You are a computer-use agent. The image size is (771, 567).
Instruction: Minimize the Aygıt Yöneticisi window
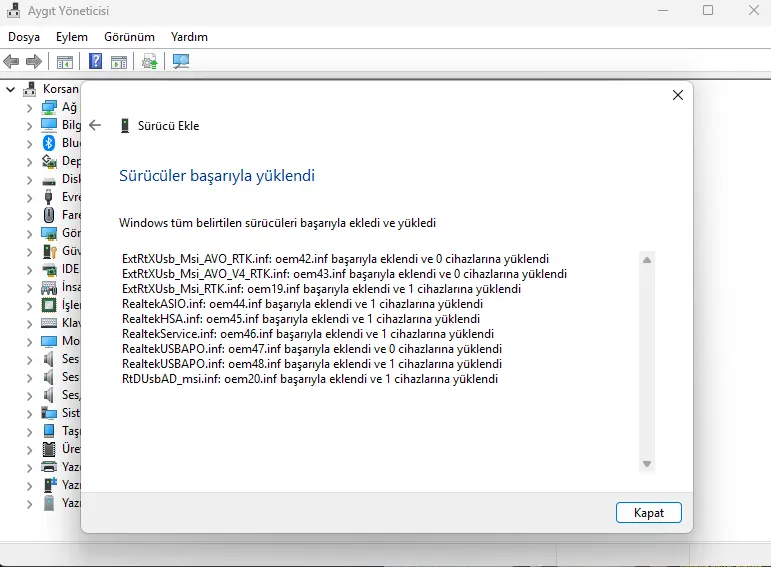[x=663, y=10]
